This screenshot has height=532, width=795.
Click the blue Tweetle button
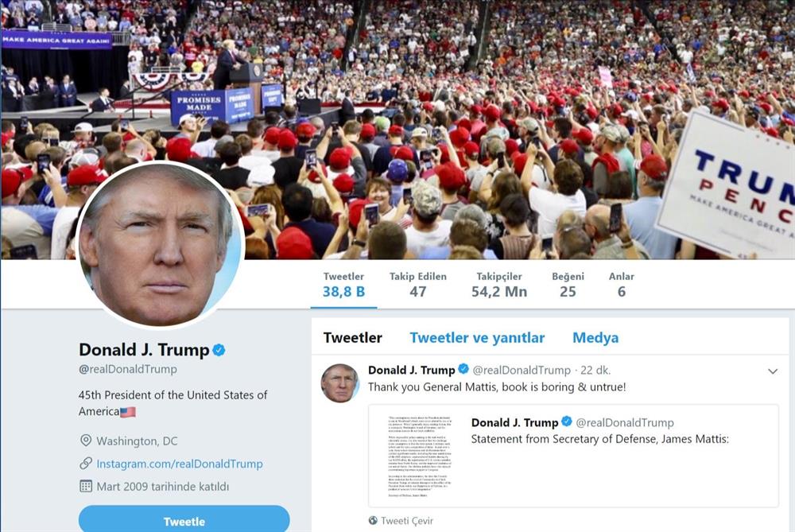[x=184, y=519]
